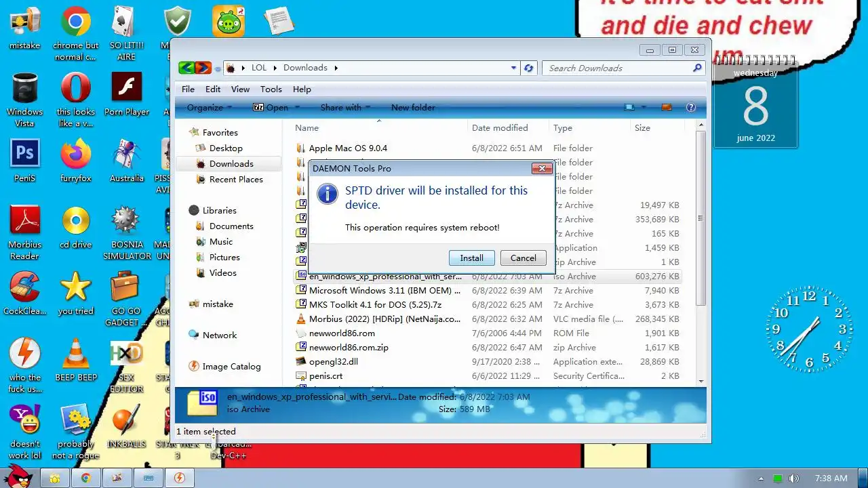The width and height of the screenshot is (868, 488).
Task: Open Recent Places in navigation pane
Action: pos(236,179)
